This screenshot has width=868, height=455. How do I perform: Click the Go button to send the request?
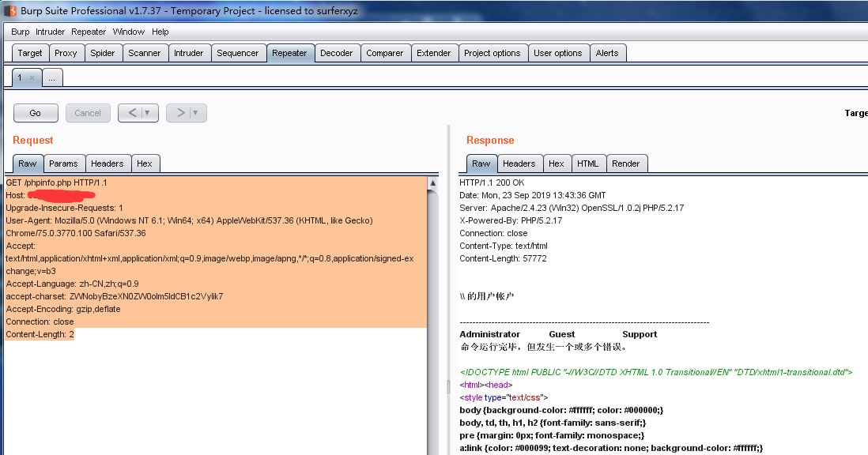[35, 112]
